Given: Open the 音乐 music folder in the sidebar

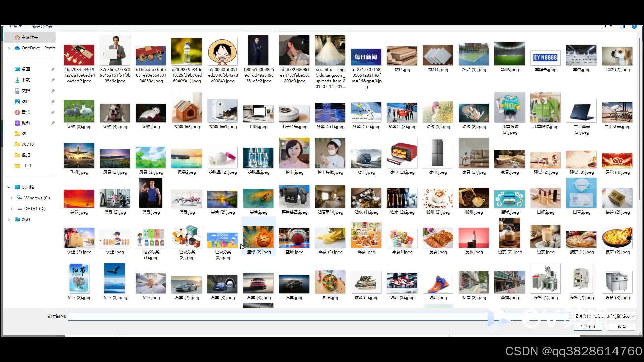Looking at the screenshot, I should tap(25, 112).
